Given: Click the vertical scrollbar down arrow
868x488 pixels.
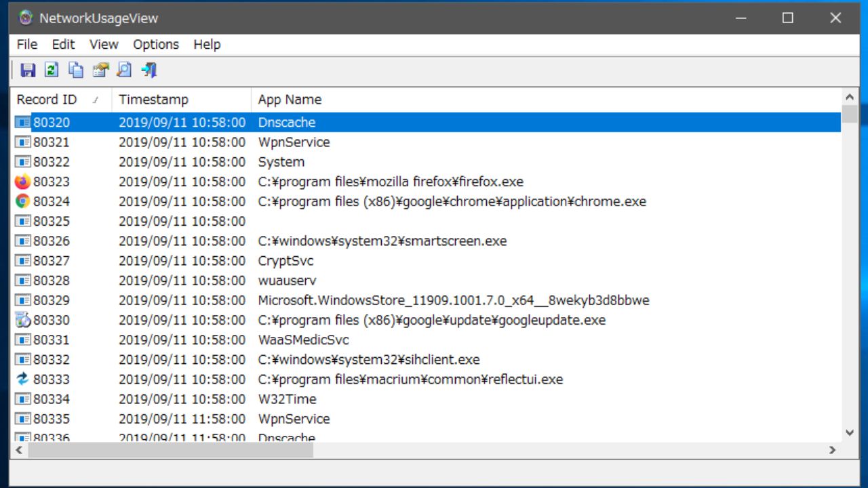Looking at the screenshot, I should (850, 432).
